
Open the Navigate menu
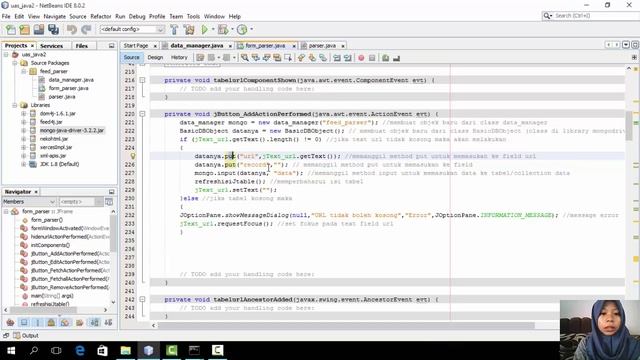click(x=54, y=16)
